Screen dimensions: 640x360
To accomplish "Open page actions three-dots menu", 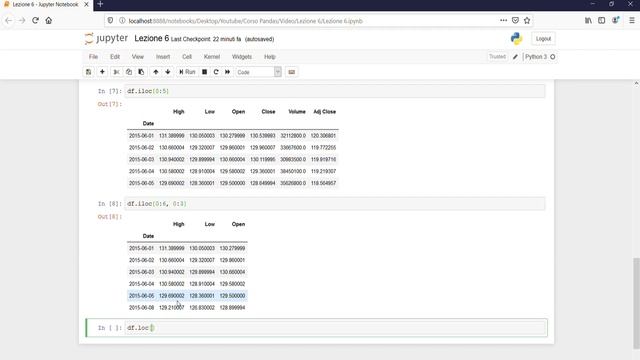I will coord(503,20).
